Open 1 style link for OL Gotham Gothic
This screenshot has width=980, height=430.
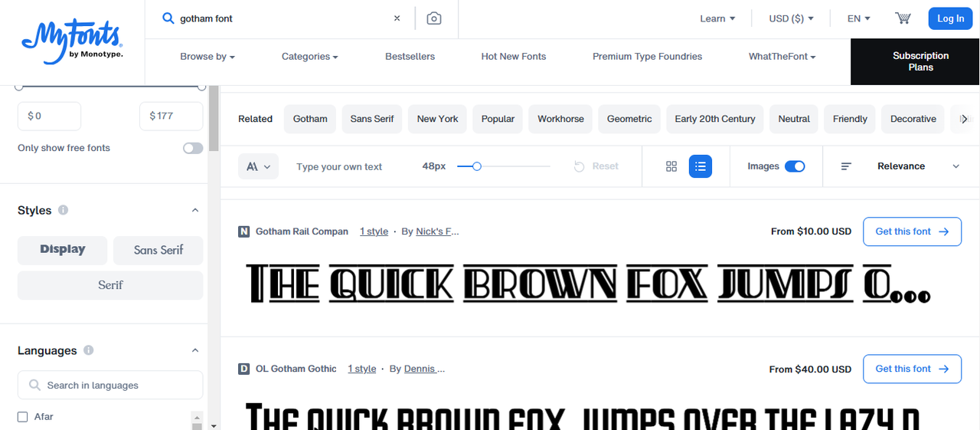click(362, 369)
